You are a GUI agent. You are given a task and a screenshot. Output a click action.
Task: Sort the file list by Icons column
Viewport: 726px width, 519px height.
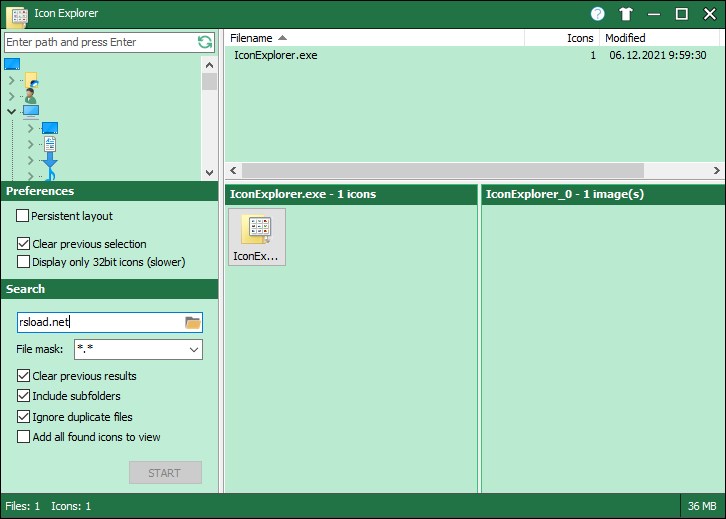click(x=562, y=38)
